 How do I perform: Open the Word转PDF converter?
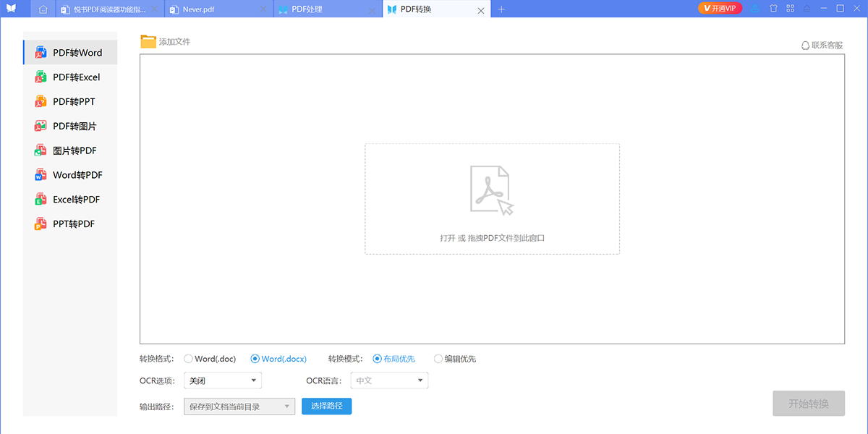tap(70, 174)
